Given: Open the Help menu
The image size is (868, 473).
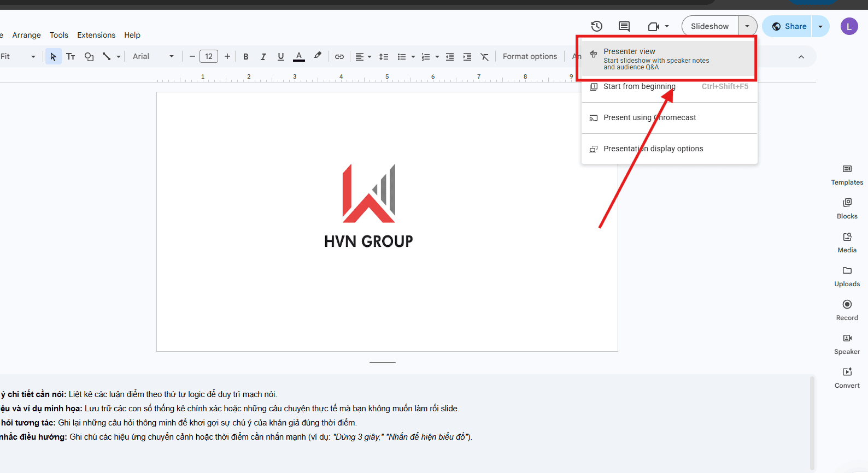Looking at the screenshot, I should point(132,35).
